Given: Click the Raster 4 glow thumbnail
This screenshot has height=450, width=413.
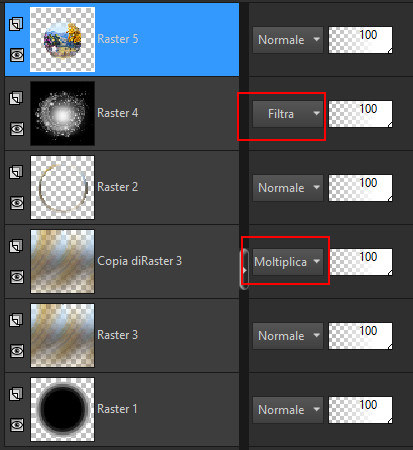Looking at the screenshot, I should [62, 113].
